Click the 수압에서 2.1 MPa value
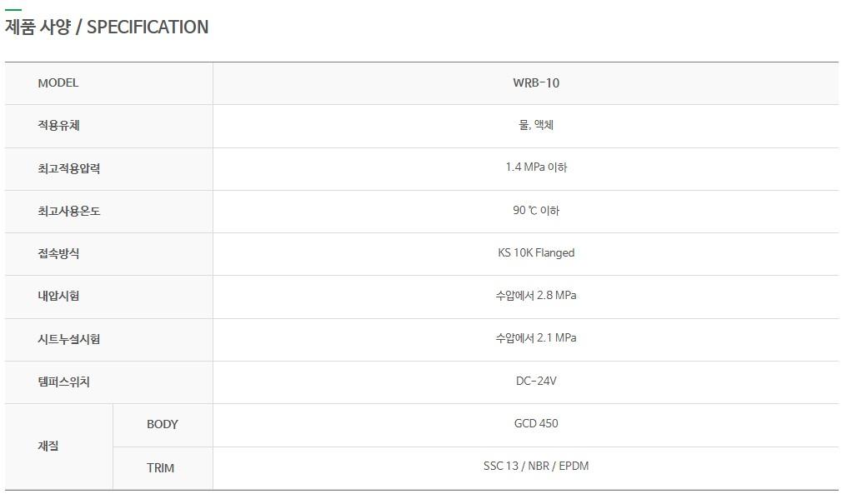852x504 pixels. (536, 338)
